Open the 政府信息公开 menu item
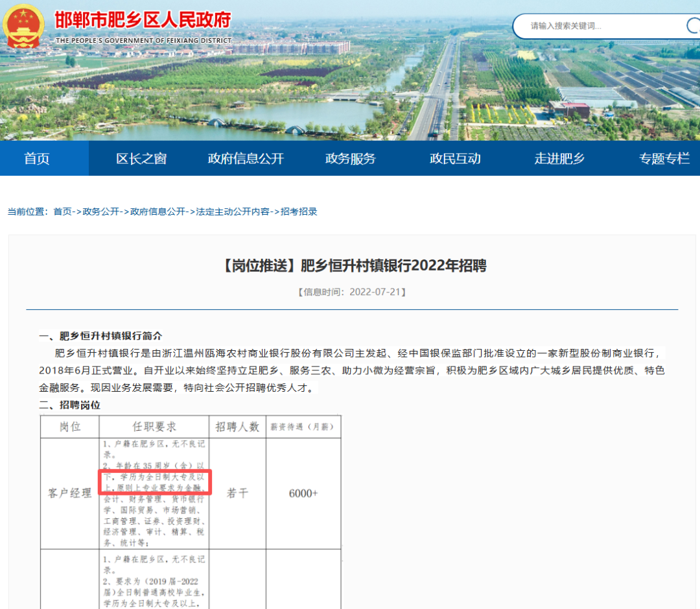Image resolution: width=700 pixels, height=609 pixels. click(x=246, y=158)
